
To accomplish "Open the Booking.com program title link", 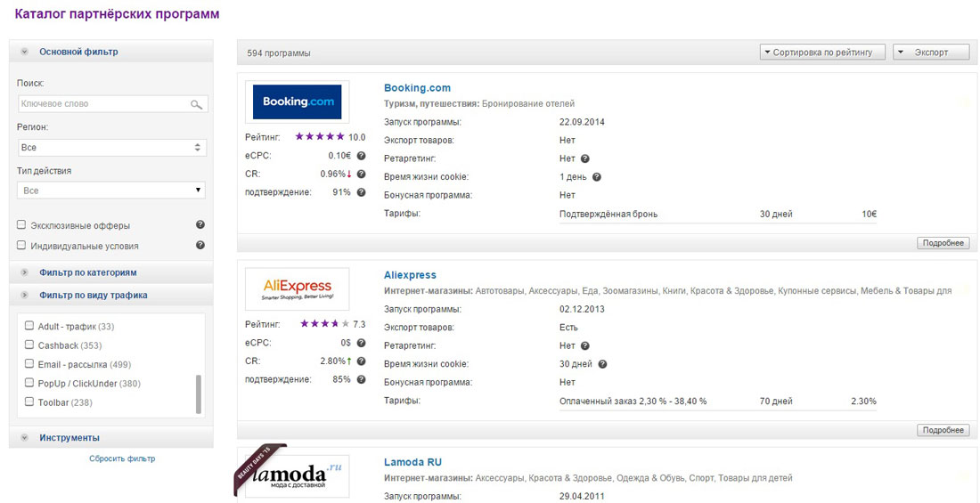I will click(x=417, y=88).
